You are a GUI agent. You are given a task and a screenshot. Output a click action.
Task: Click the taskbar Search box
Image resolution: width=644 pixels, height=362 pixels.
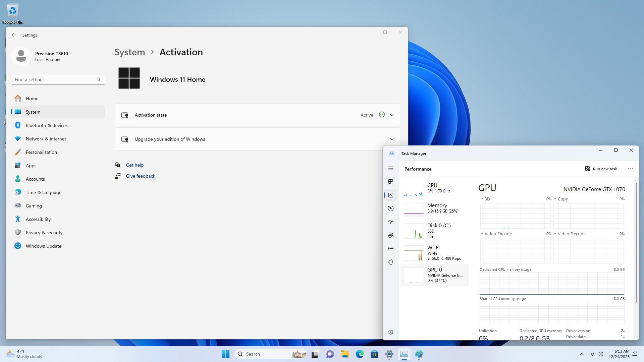tap(271, 354)
